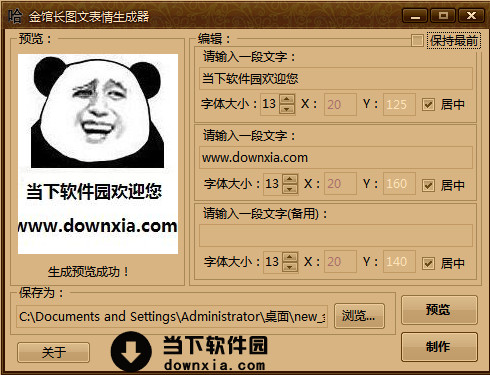Click the empty backup (备用) text field
This screenshot has width=490, height=375.
coord(336,236)
